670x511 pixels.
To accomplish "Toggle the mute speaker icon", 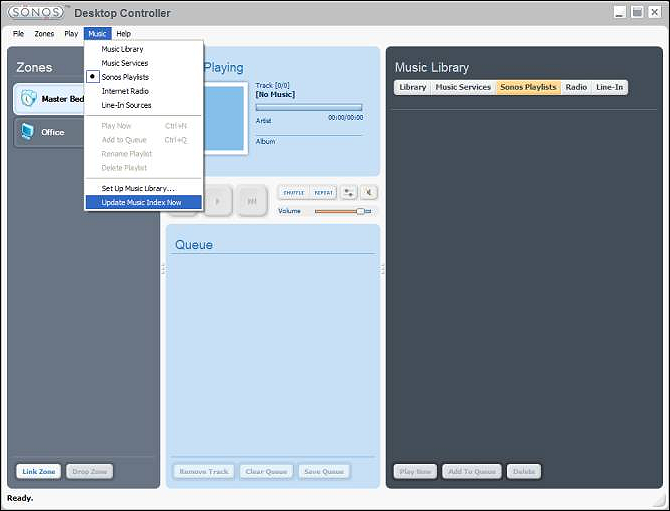I will (x=368, y=193).
